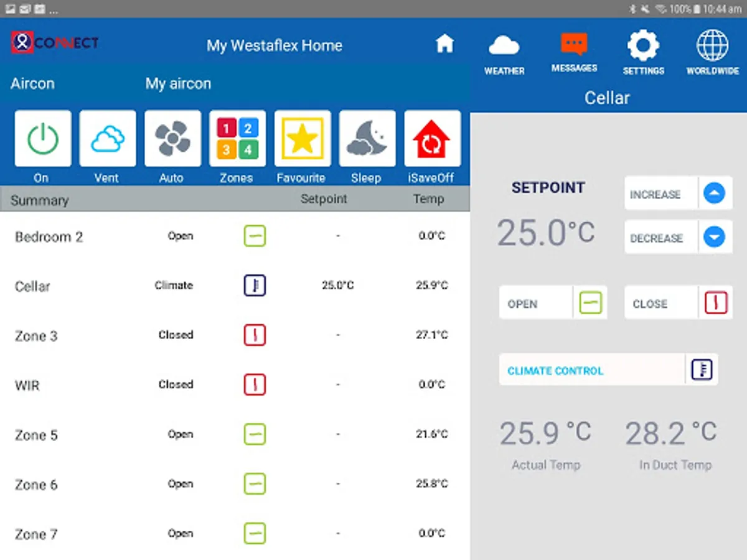Tap the Wi-Fi status bar icon
The height and width of the screenshot is (560, 747).
[x=661, y=9]
